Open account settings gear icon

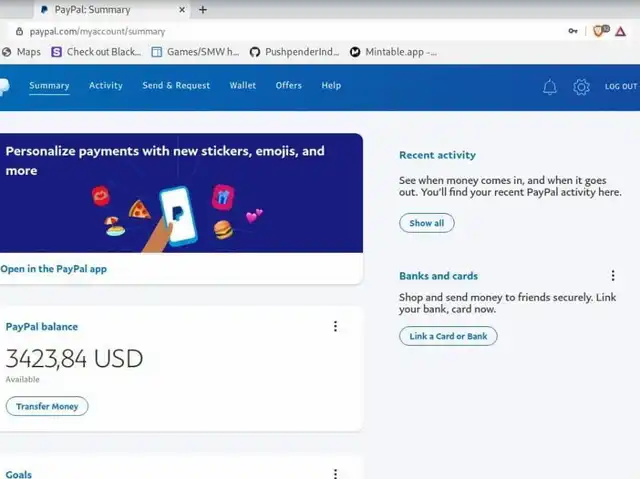coord(581,87)
